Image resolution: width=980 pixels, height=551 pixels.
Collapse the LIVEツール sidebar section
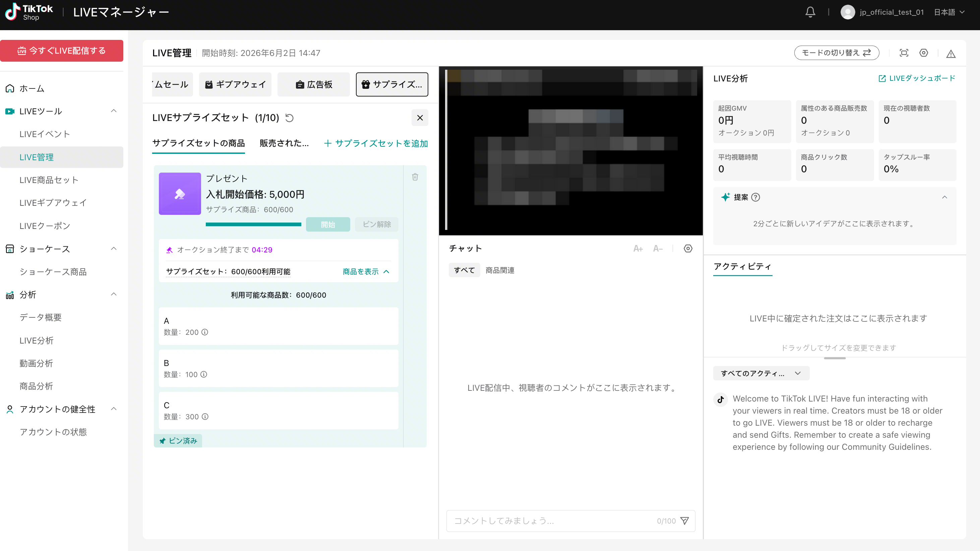(113, 111)
